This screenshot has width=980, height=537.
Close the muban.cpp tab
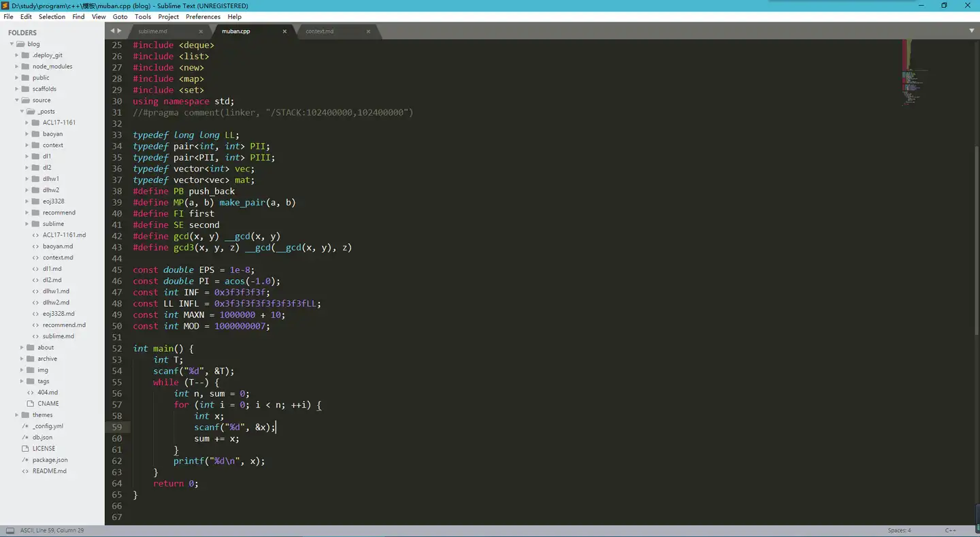pos(284,31)
